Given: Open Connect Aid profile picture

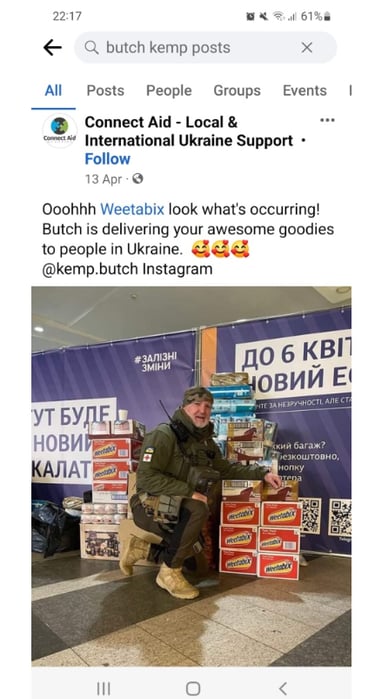Looking at the screenshot, I should pos(59,130).
